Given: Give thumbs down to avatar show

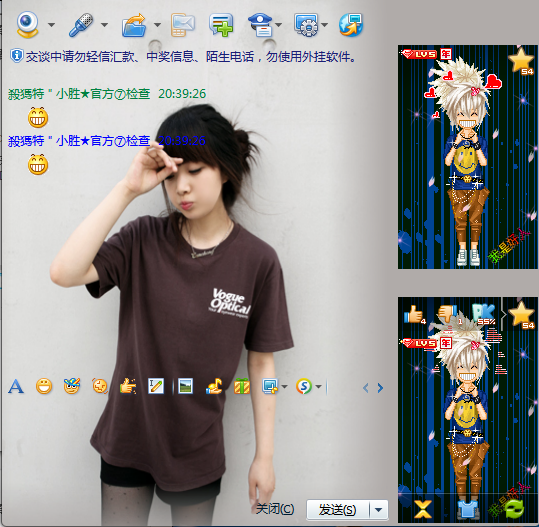Looking at the screenshot, I should click(x=449, y=314).
